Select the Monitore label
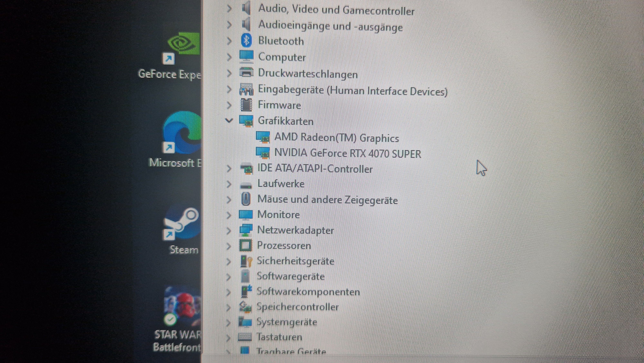The width and height of the screenshot is (644, 363). [279, 215]
